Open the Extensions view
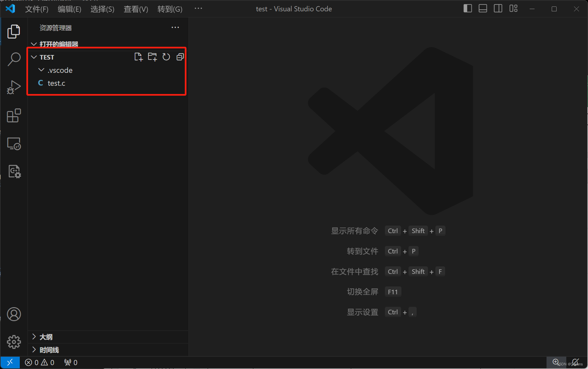588x369 pixels. [x=14, y=116]
